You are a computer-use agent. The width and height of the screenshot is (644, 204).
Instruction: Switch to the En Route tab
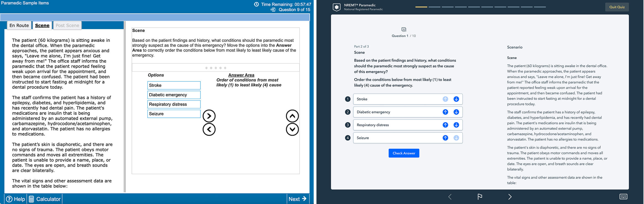19,25
